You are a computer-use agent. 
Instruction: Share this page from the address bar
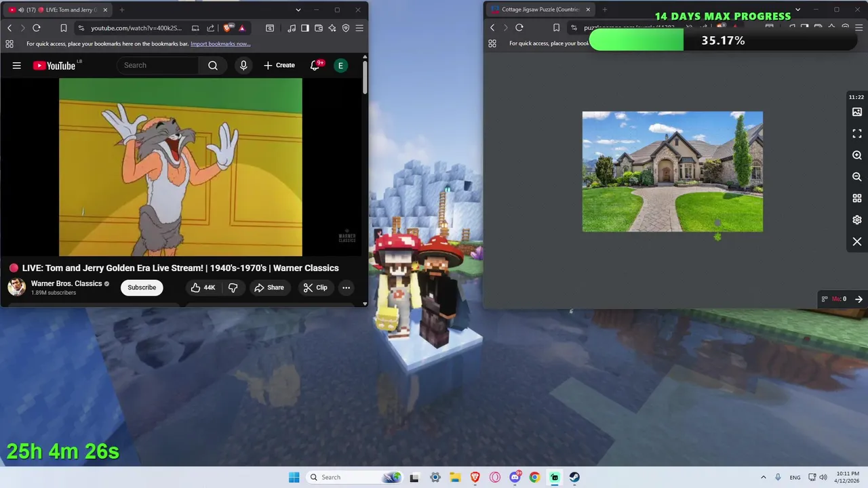point(210,28)
